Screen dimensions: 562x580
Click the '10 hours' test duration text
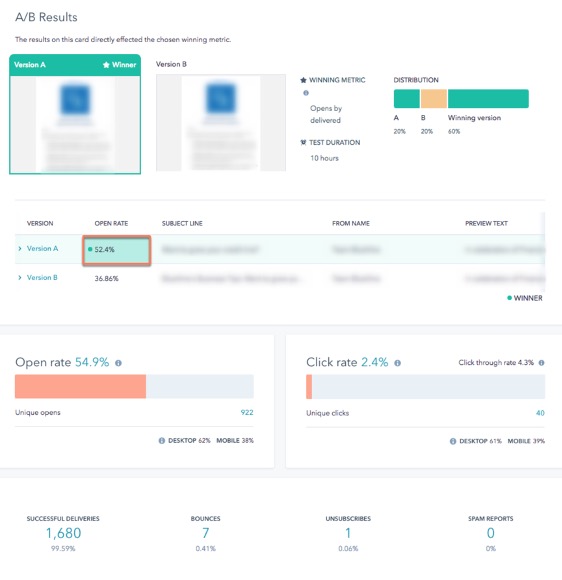324,158
